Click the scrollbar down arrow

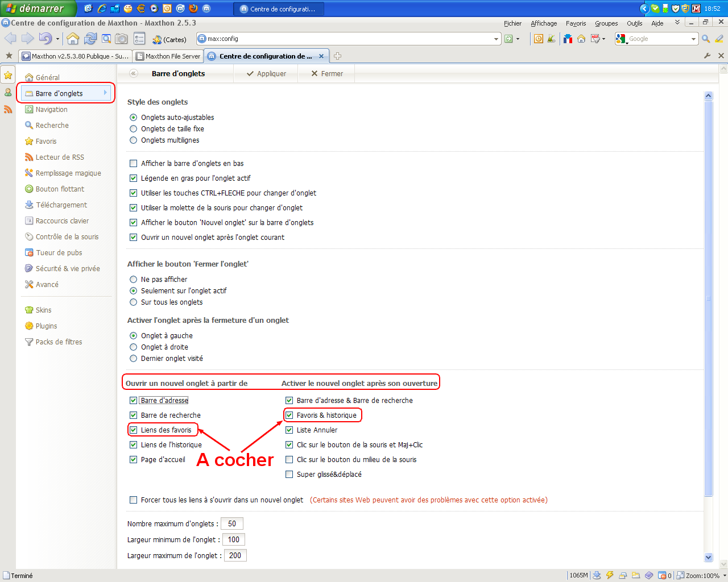tap(708, 558)
